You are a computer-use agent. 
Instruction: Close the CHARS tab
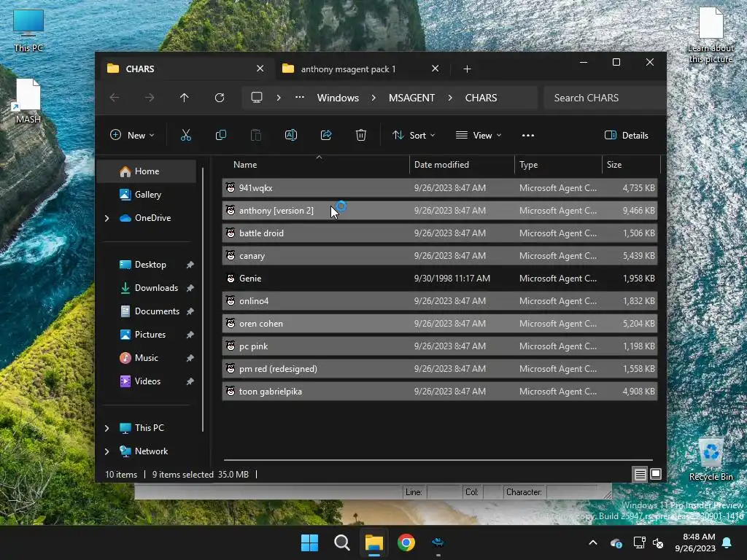click(x=260, y=69)
